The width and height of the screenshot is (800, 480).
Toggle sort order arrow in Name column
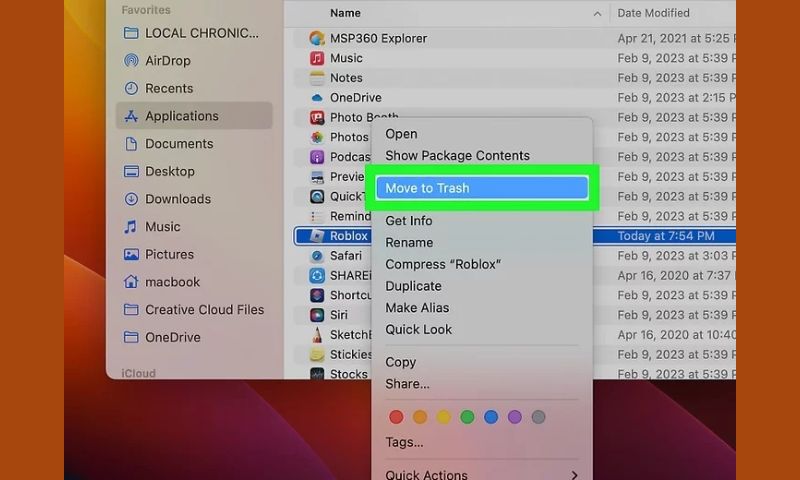[x=598, y=14]
